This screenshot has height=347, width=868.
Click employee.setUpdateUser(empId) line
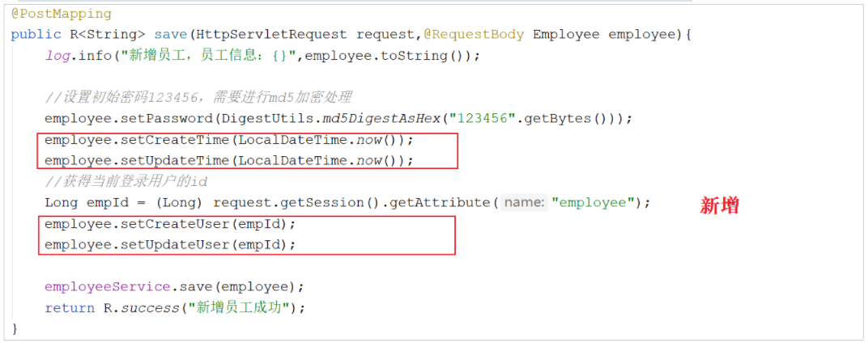click(x=171, y=245)
